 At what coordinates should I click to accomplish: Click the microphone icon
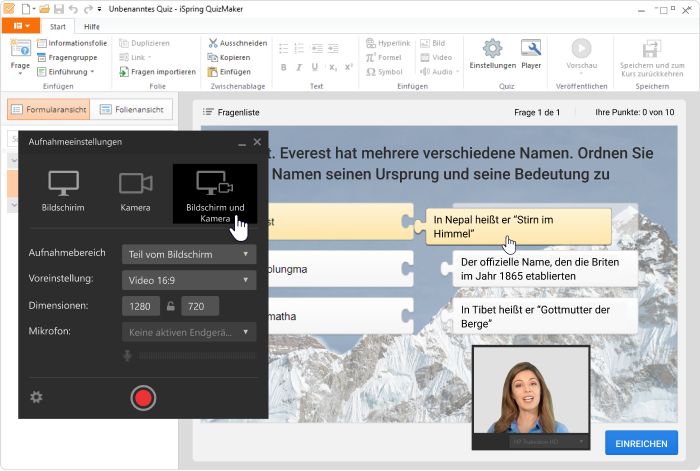[127, 356]
